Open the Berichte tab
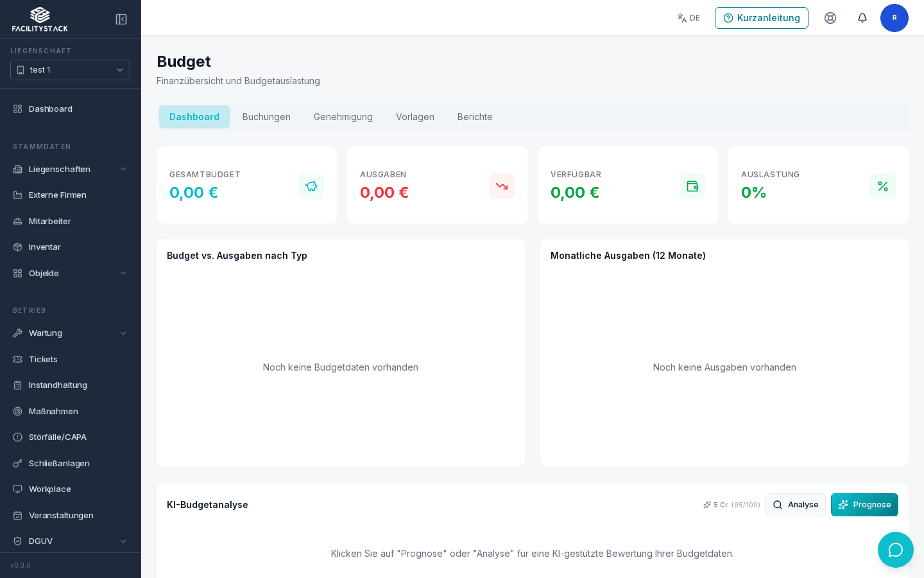924x578 pixels. click(475, 117)
